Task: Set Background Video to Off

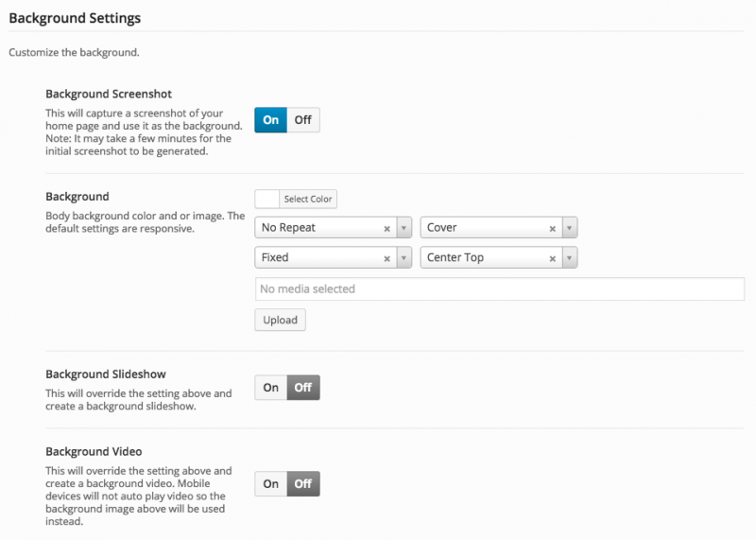Action: [302, 484]
